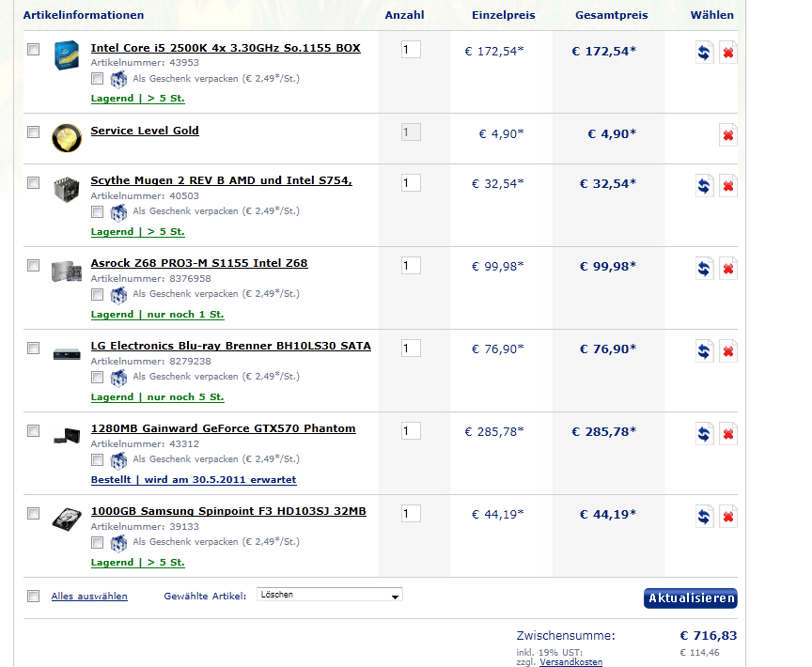
Task: Click refresh icon for Intel Core i5 2500K
Action: coord(704,53)
